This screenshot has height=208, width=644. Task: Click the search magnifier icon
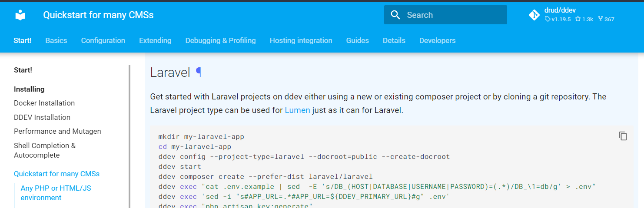point(395,15)
